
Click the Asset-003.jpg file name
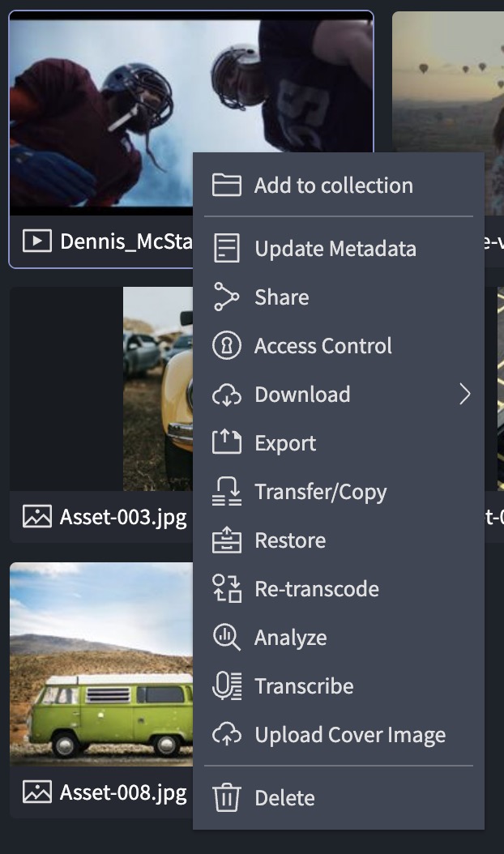coord(123,517)
